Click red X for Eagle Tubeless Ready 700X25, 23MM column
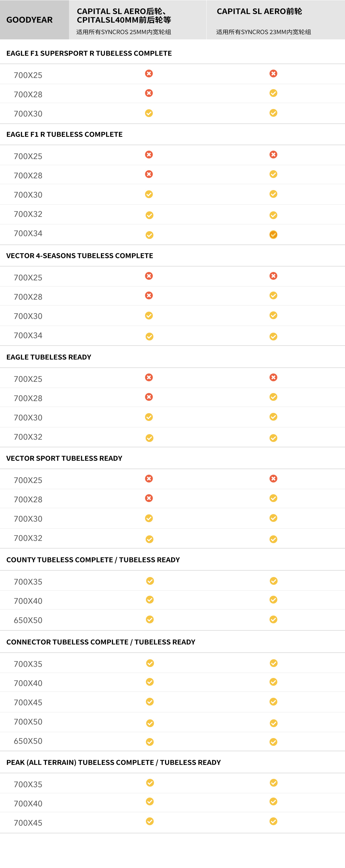Image resolution: width=345 pixels, height=868 pixels. (x=273, y=378)
